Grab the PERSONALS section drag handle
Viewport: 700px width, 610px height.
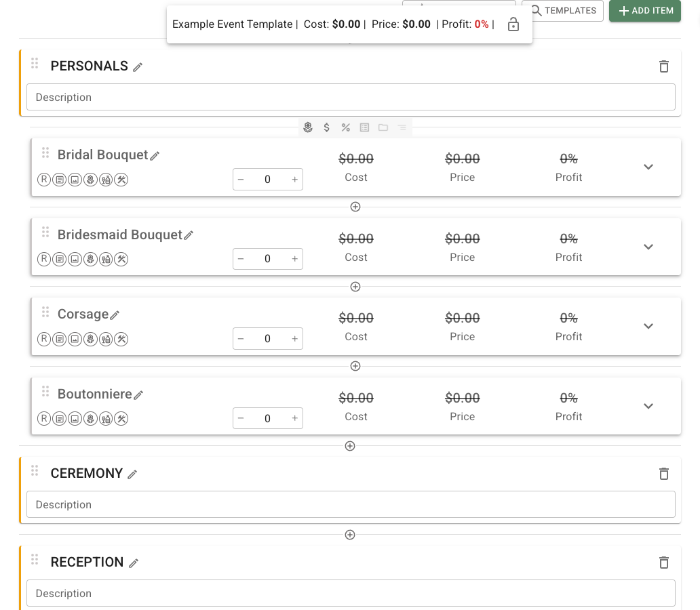coord(35,64)
